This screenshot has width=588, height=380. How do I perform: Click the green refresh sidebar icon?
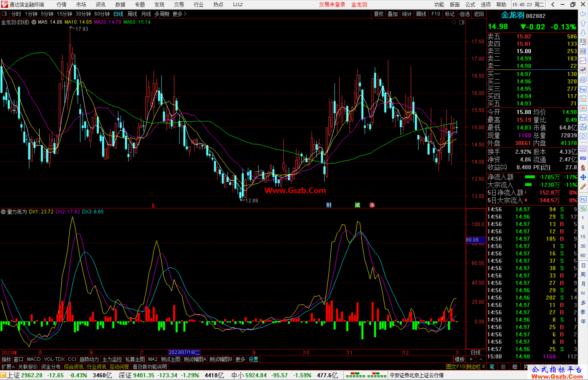pyautogui.click(x=583, y=209)
